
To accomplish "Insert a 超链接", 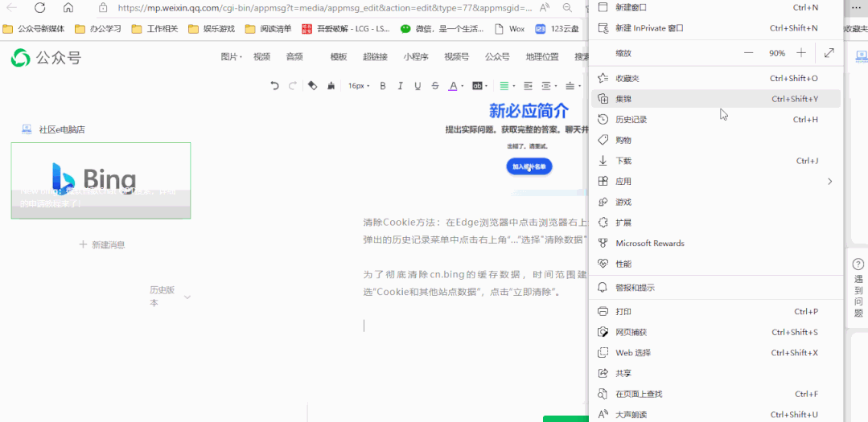I will (x=376, y=56).
